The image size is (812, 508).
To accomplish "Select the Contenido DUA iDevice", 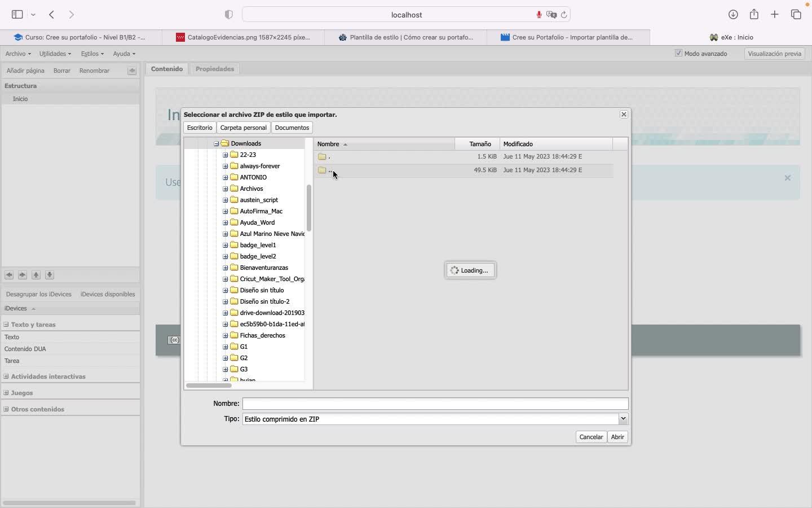I will pyautogui.click(x=70, y=349).
